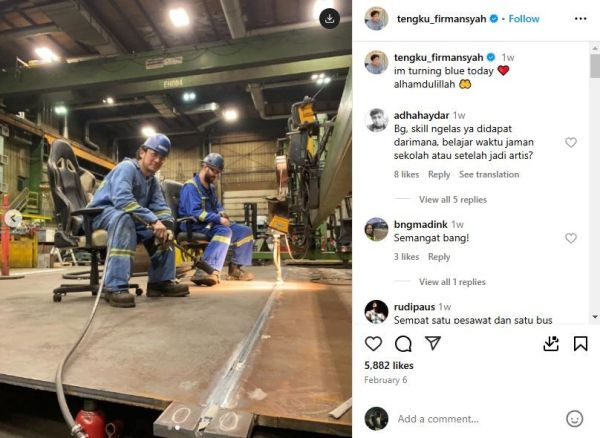Screen dimensions: 600x438
Task: Go to previous photo with left arrow
Action: 13,218
